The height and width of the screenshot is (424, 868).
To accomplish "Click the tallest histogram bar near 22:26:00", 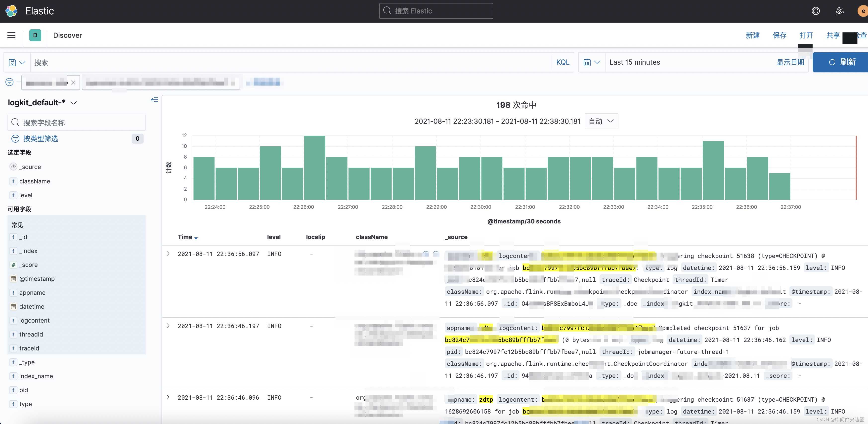I will pos(314,168).
